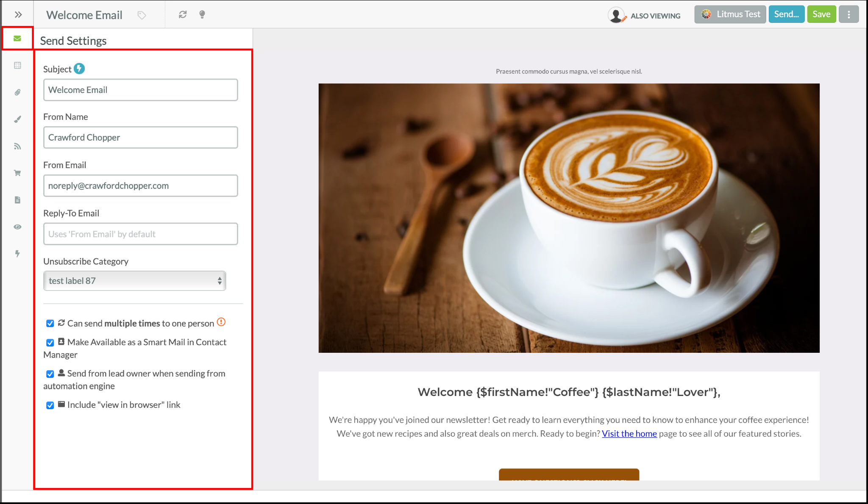Expand the collapsed sidebar with double chevron
Image resolution: width=868 pixels, height=504 pixels.
point(18,15)
